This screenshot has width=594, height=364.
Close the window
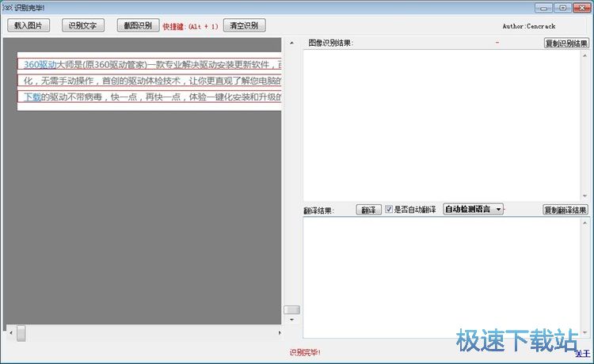click(x=581, y=8)
